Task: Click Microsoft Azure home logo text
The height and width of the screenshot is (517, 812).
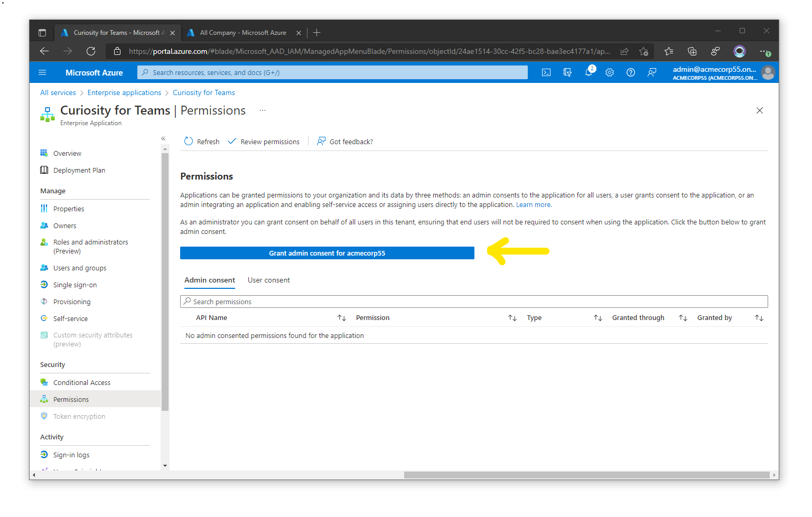Action: [x=94, y=72]
